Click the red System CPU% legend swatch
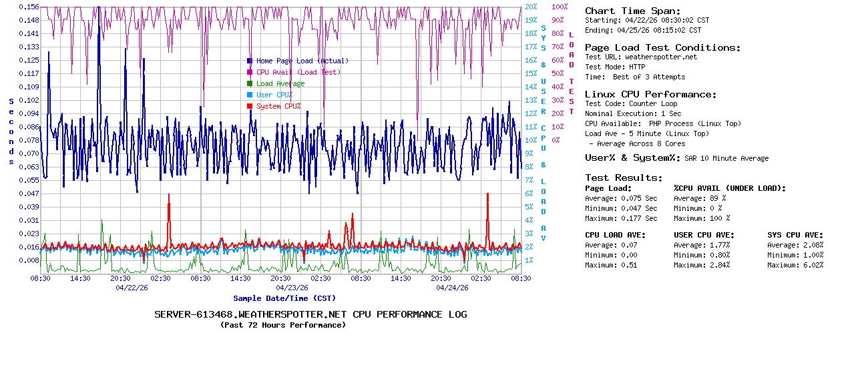The image size is (868, 367). pos(250,106)
